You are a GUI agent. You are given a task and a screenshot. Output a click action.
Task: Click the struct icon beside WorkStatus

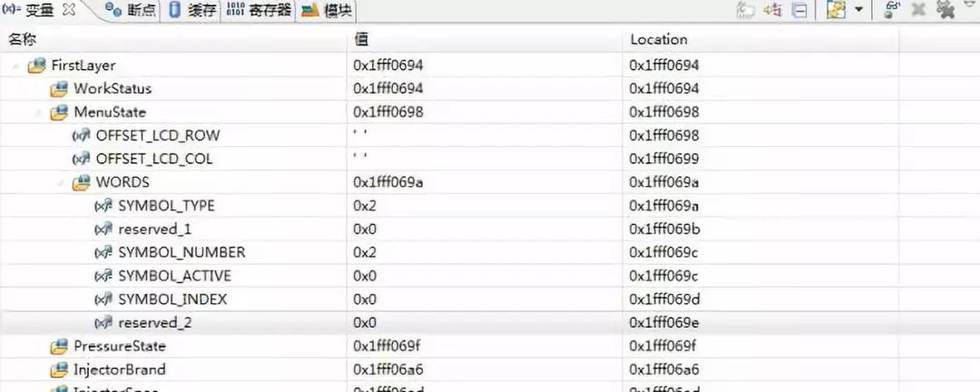pyautogui.click(x=59, y=89)
